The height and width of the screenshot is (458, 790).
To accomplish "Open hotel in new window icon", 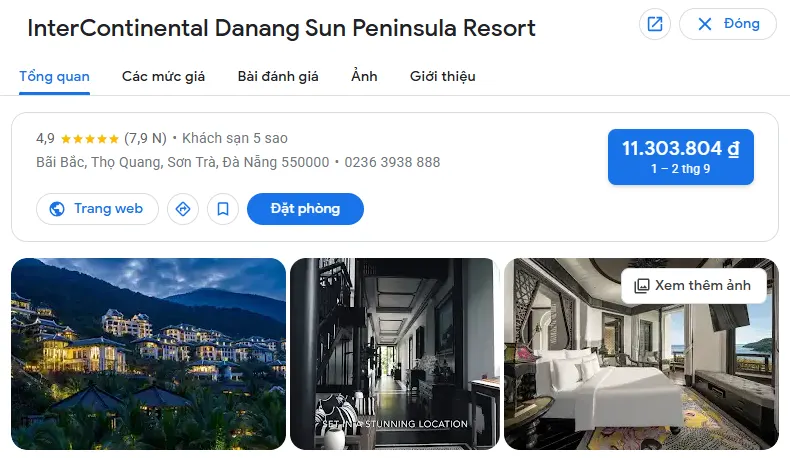I will [x=654, y=24].
